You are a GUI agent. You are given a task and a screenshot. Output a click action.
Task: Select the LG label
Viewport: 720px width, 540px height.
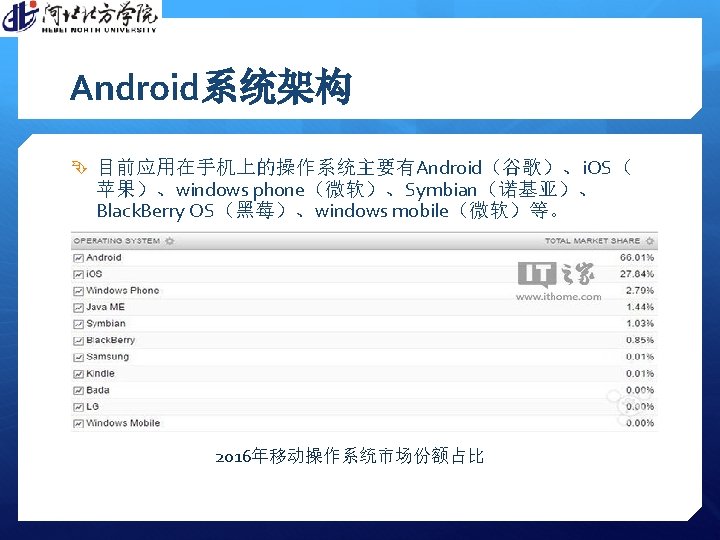click(x=93, y=406)
